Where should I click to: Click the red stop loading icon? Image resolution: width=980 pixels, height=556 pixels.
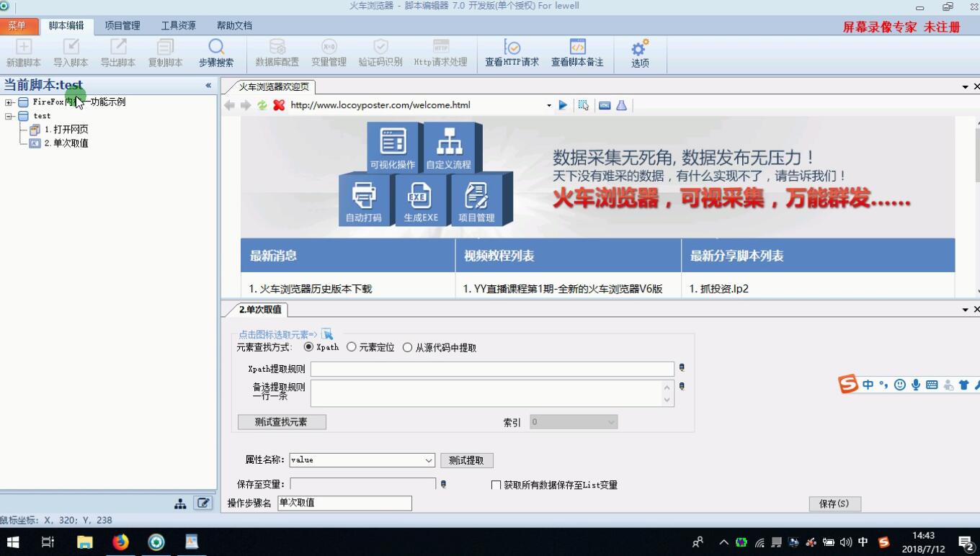pos(279,105)
